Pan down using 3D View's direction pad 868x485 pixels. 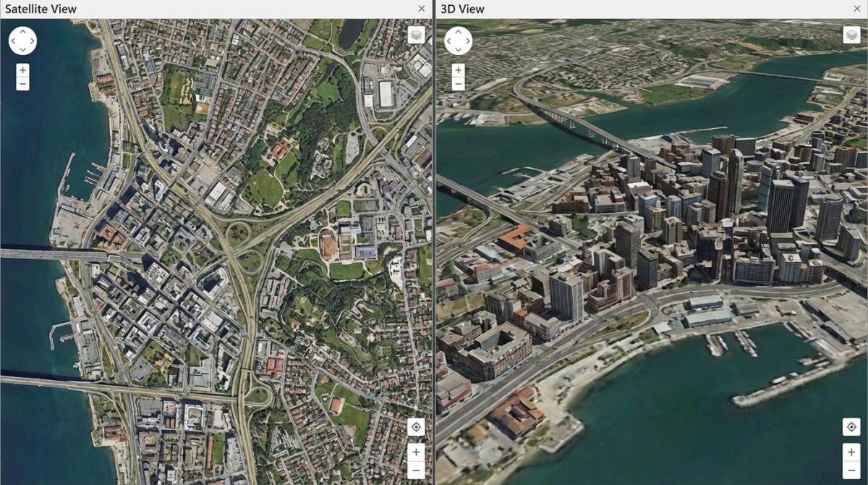458,50
